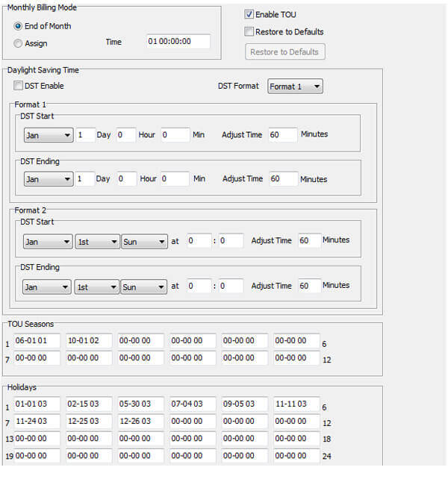Click the Restore to Defaults button

[x=284, y=52]
